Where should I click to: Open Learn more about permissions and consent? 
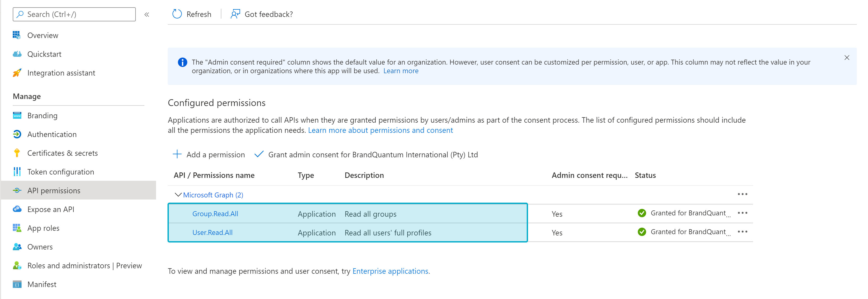coord(381,130)
